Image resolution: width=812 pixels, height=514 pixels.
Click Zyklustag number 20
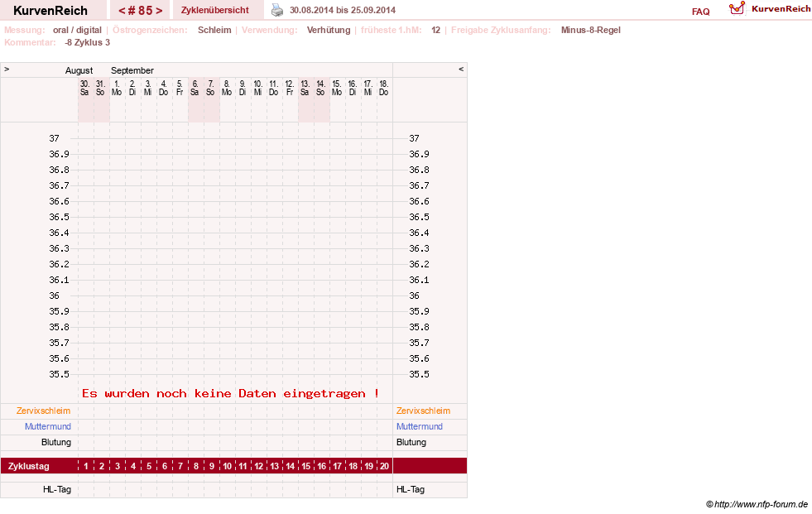click(x=384, y=466)
